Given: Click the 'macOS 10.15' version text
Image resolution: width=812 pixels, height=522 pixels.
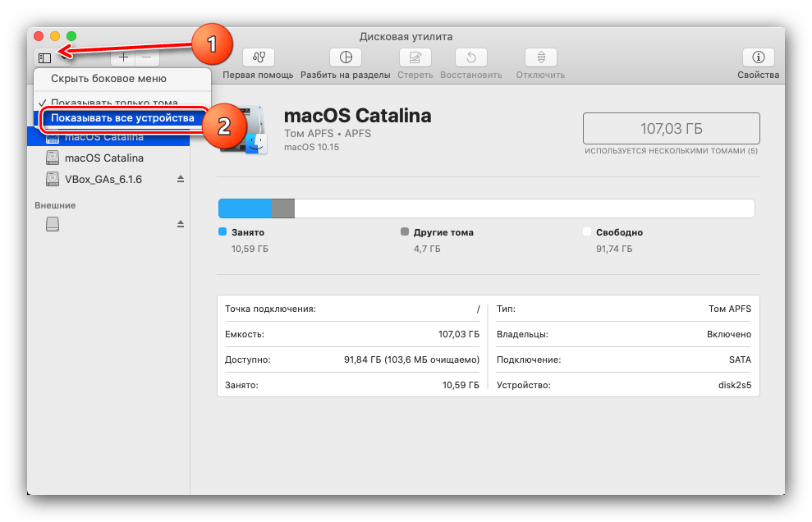Looking at the screenshot, I should click(x=311, y=148).
